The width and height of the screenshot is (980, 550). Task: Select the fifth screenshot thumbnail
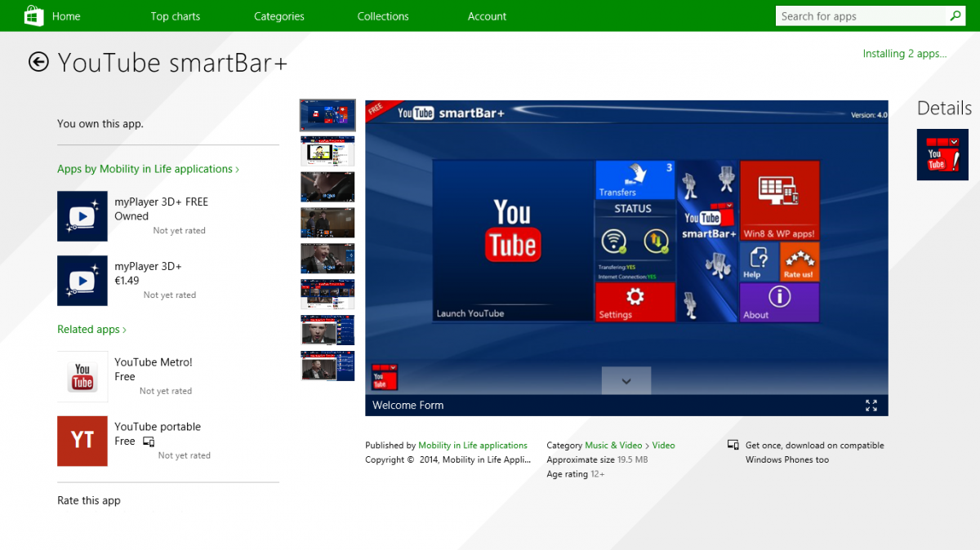(x=327, y=258)
